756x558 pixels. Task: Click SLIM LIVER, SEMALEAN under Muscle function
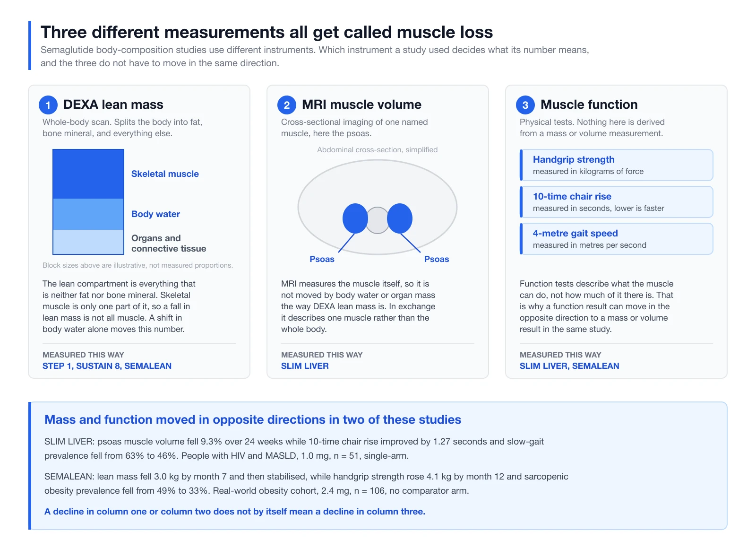569,366
